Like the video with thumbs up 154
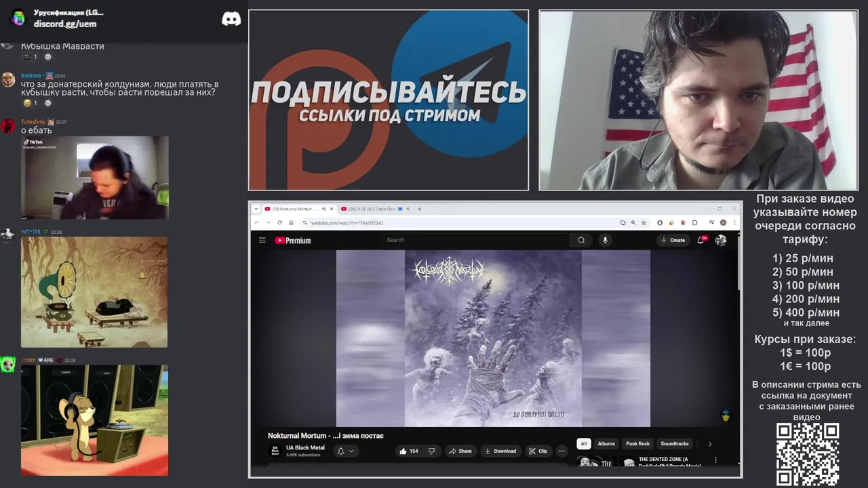 point(409,451)
